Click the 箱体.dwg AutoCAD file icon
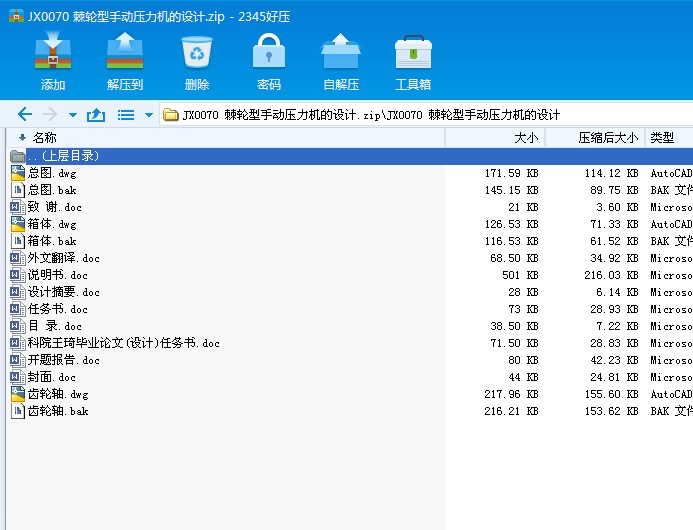 [x=17, y=224]
